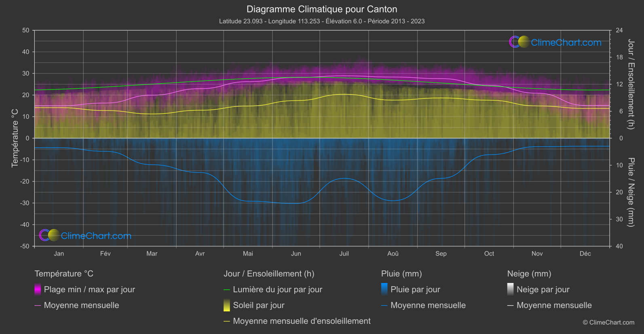The height and width of the screenshot is (334, 644).
Task: Click the magenta temperature range swatch
Action: click(38, 289)
